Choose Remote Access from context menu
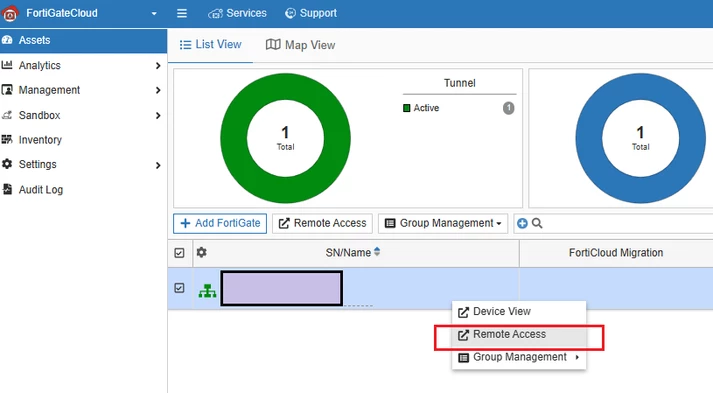Viewport: 713px width, 393px height. point(519,334)
